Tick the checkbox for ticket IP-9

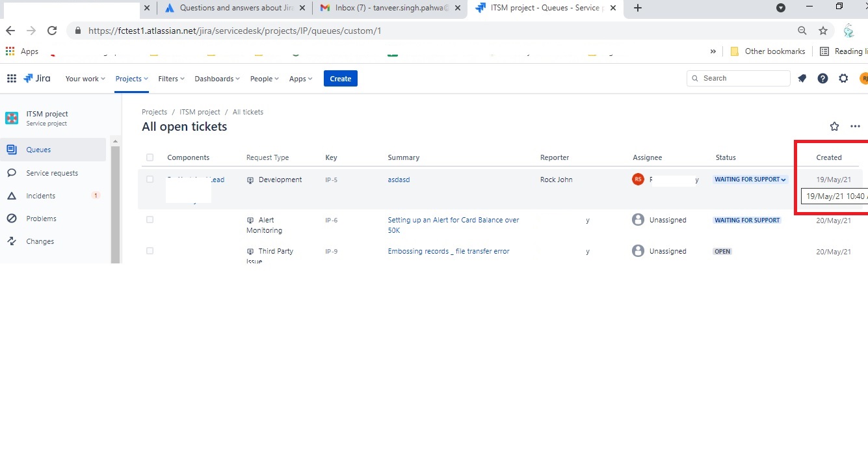tap(150, 251)
